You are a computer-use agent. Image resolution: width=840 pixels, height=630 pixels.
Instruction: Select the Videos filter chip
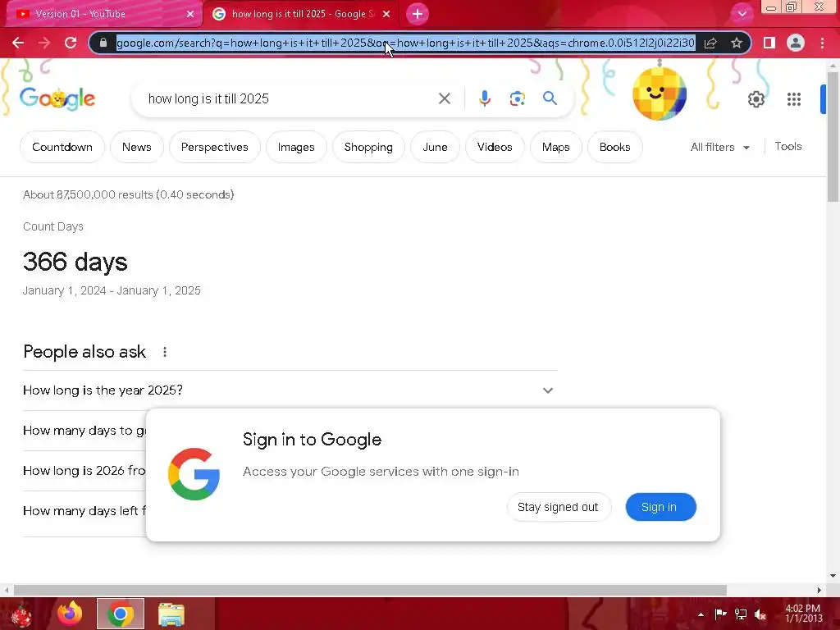coord(495,147)
